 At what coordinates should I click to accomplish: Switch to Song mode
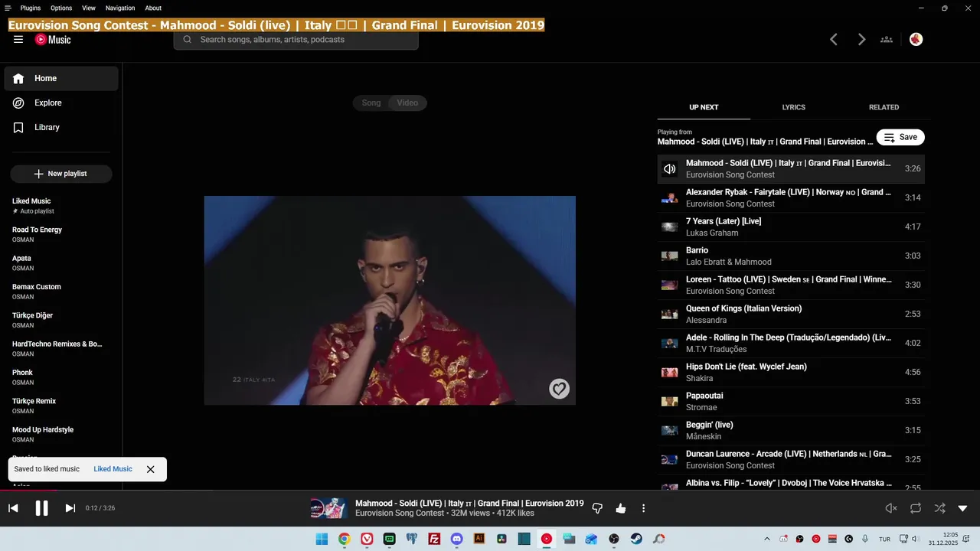click(x=371, y=103)
